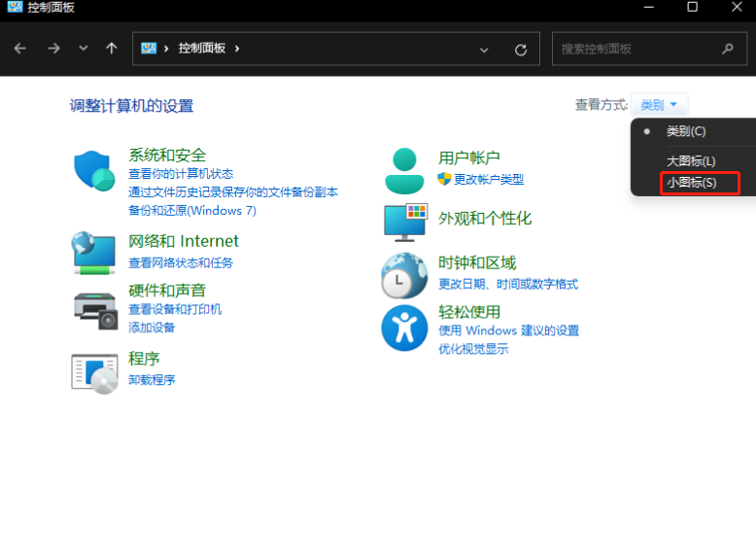Image resolution: width=756 pixels, height=555 pixels.
Task: Click the 网络和 Internet globe icon
Action: 94,253
